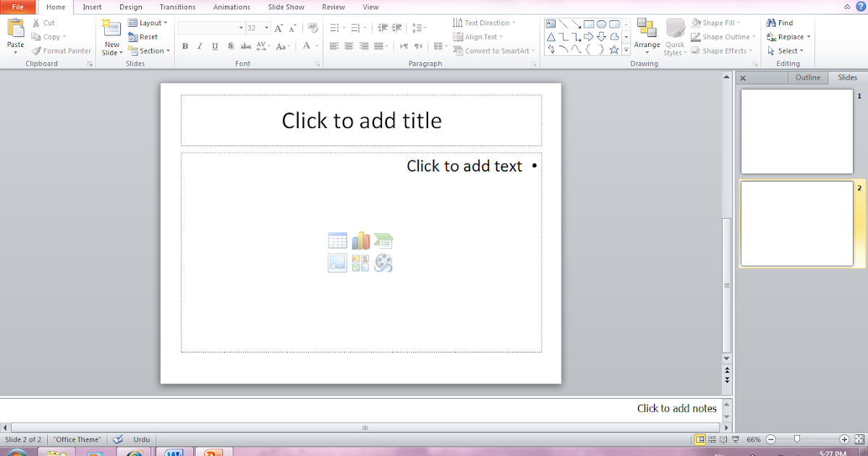Viewport: 868px width, 456px height.
Task: Select the slide 1 thumbnail
Action: [796, 131]
